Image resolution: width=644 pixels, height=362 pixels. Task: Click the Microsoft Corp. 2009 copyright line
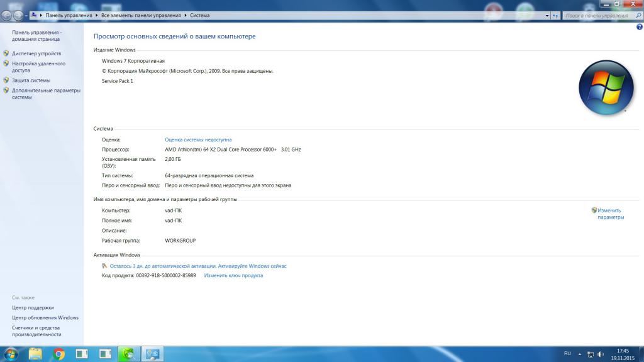pos(187,71)
